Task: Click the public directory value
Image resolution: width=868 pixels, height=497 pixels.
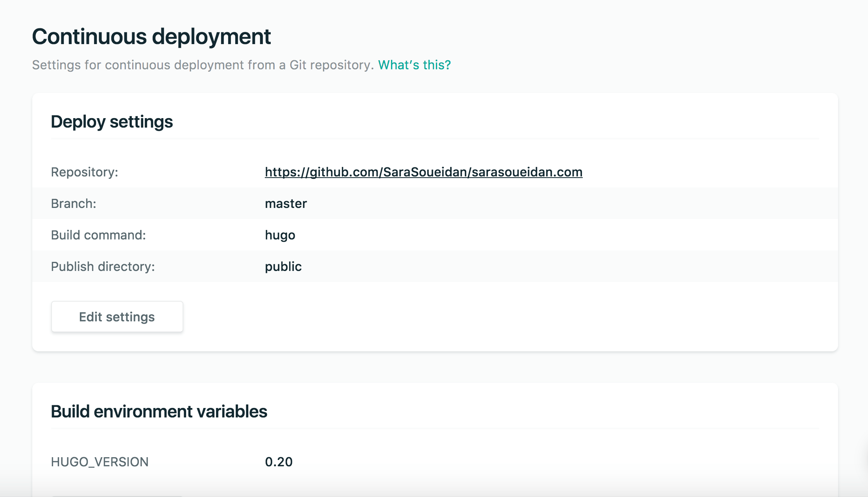Action: pyautogui.click(x=283, y=267)
